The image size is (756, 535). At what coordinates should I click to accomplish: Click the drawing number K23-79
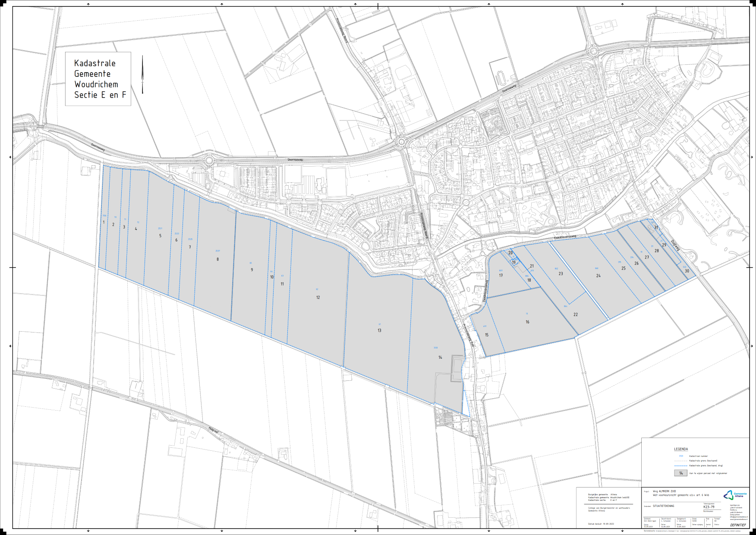(x=709, y=507)
